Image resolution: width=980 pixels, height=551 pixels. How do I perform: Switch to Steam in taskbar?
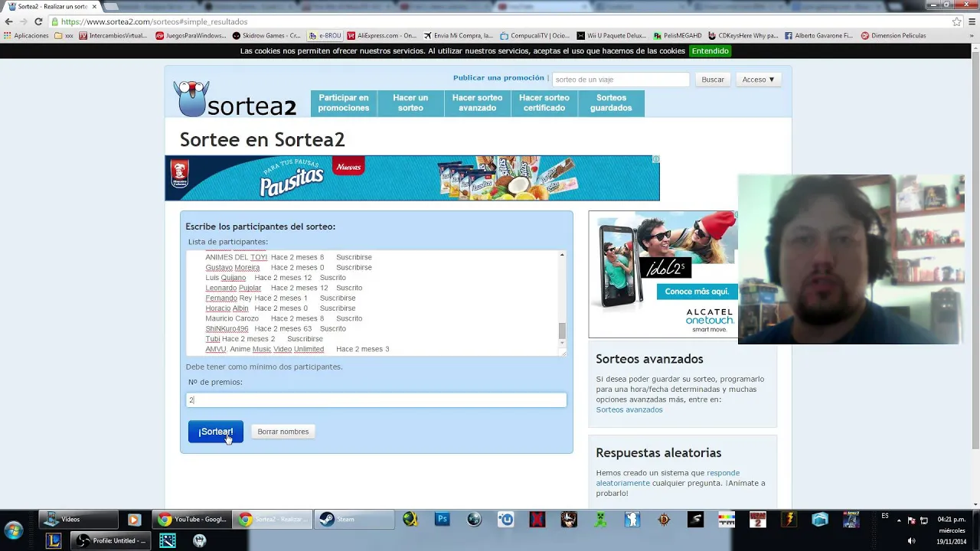(354, 520)
